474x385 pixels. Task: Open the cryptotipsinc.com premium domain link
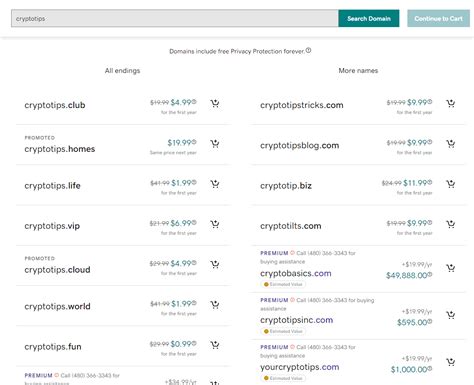(296, 320)
